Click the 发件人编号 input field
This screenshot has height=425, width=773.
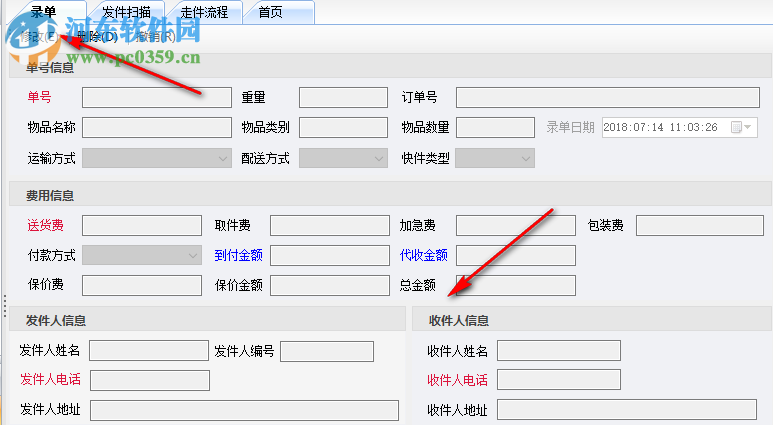pos(327,352)
